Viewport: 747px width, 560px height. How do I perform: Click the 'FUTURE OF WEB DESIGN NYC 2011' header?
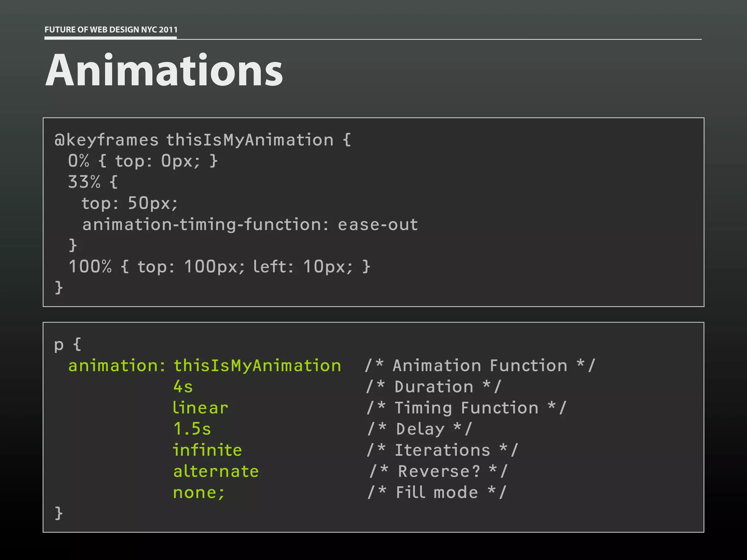click(111, 30)
